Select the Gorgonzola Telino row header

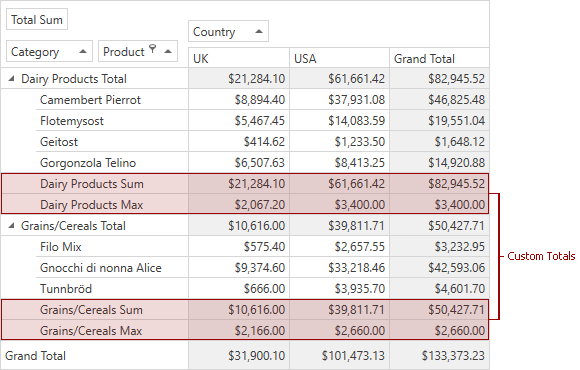click(112, 162)
